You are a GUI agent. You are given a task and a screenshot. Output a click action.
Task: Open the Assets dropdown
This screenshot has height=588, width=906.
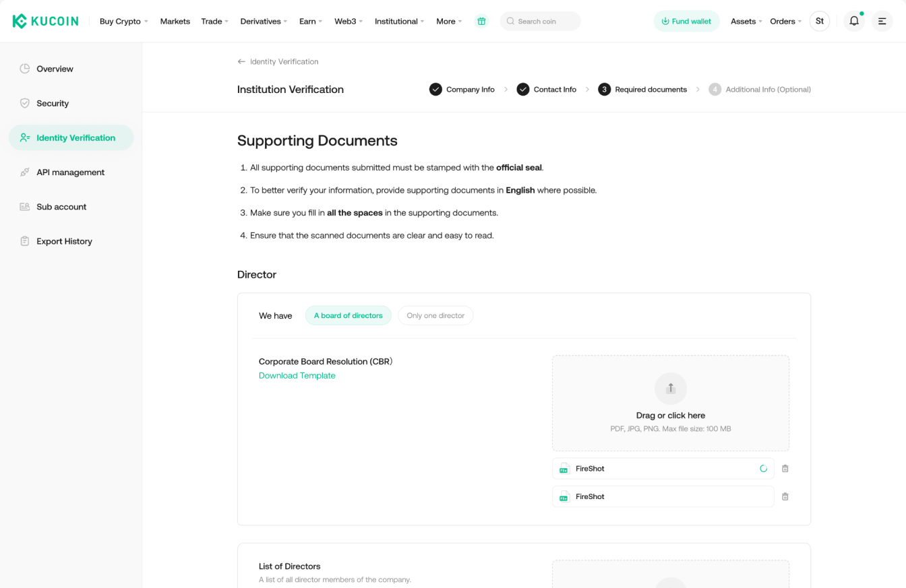746,22
